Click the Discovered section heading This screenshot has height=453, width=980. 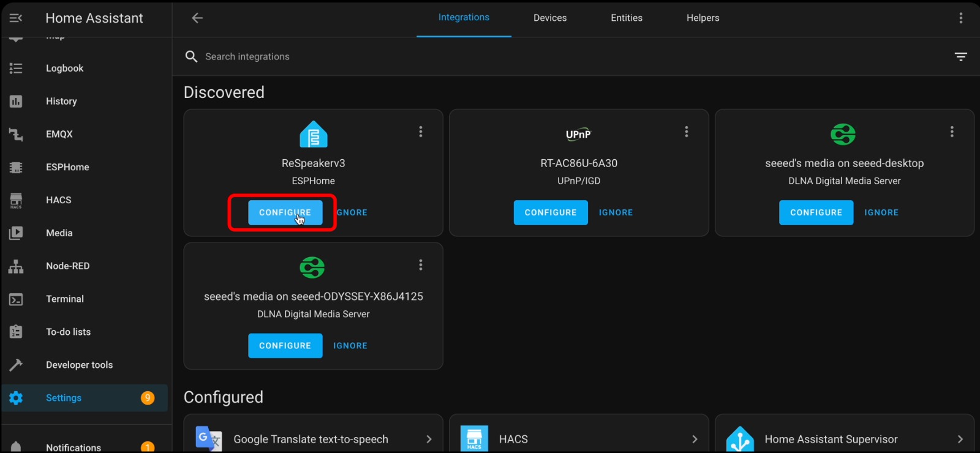pyautogui.click(x=224, y=92)
